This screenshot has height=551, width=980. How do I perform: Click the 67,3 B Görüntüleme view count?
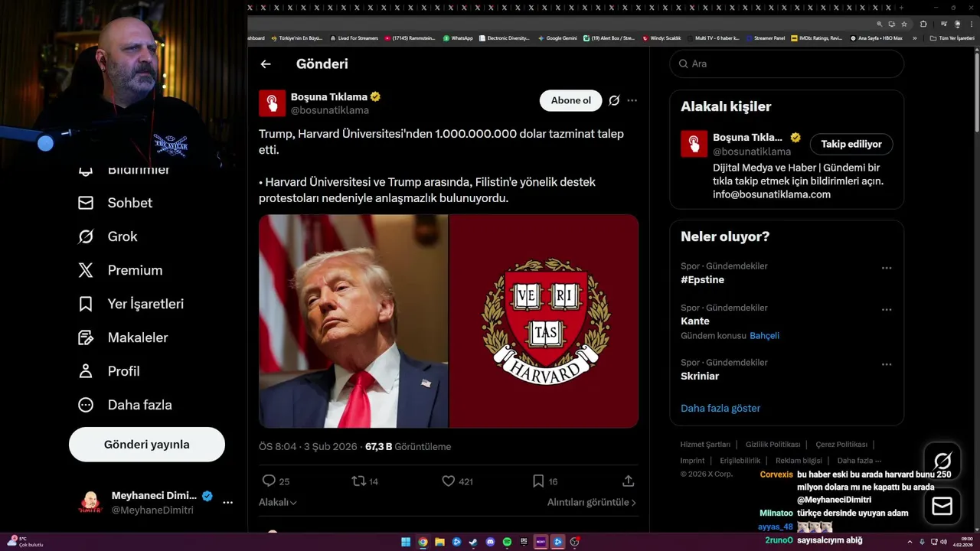[408, 446]
